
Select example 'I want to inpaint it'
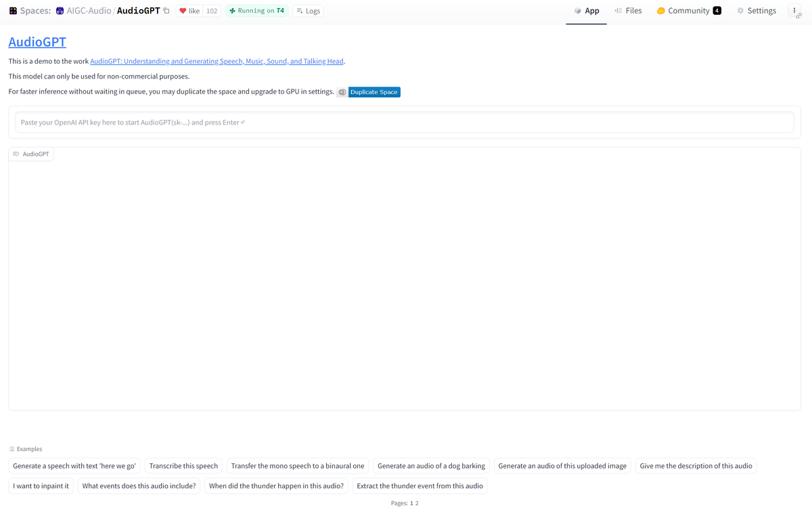(x=41, y=486)
